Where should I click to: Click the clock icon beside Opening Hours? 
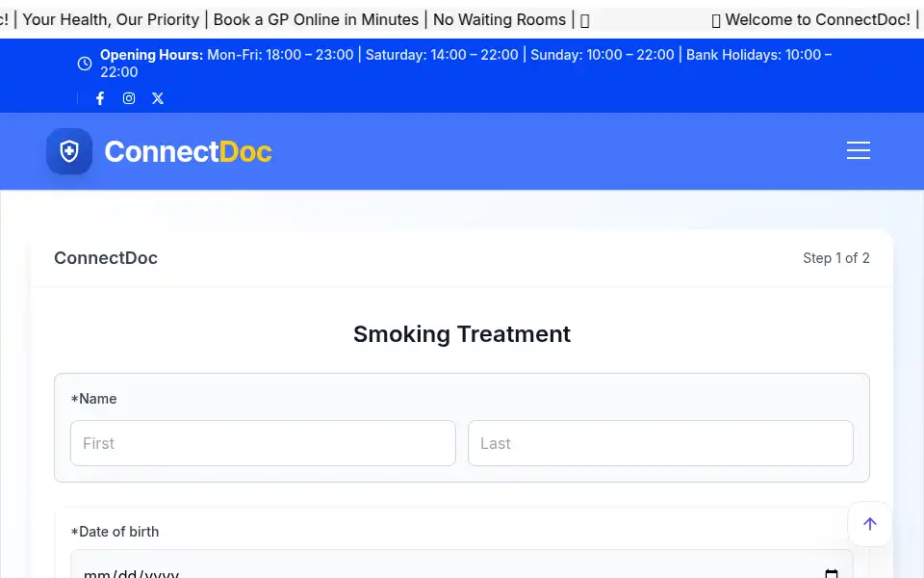85,64
